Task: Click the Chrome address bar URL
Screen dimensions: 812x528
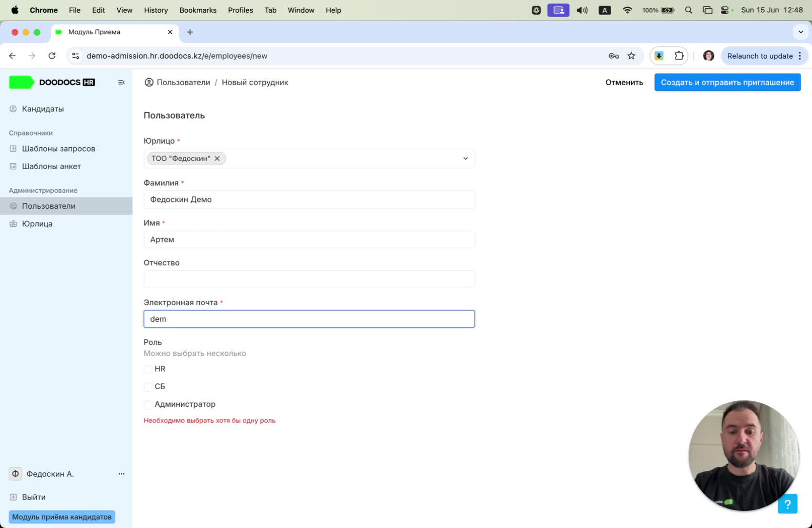Action: 177,56
